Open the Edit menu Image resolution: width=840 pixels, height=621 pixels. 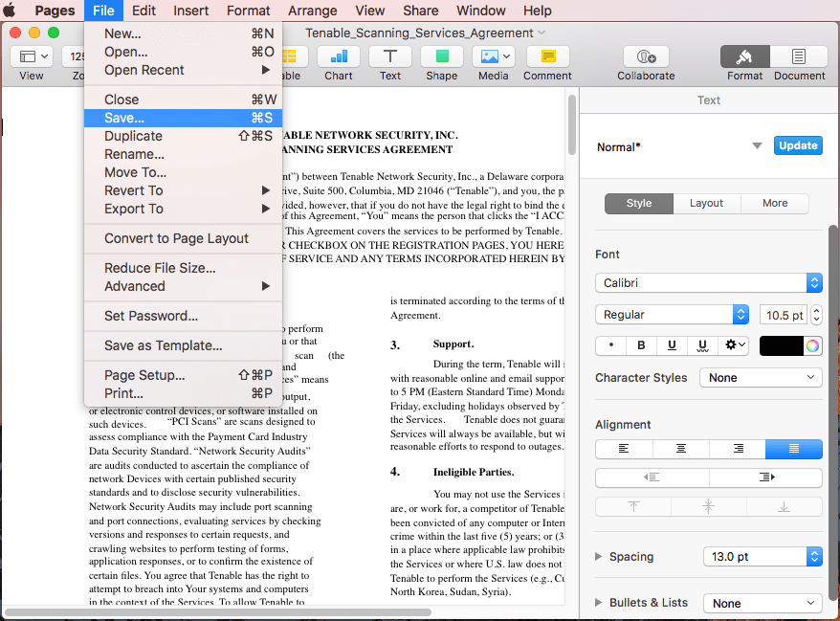pyautogui.click(x=144, y=11)
